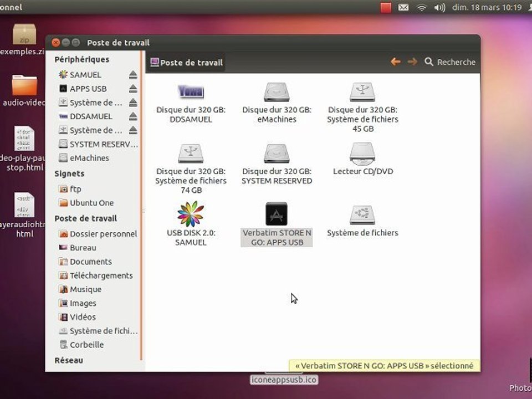Viewport: 532px width, 399px height.
Task: Eject the DDSAMUEL device in sidebar
Action: [x=133, y=116]
